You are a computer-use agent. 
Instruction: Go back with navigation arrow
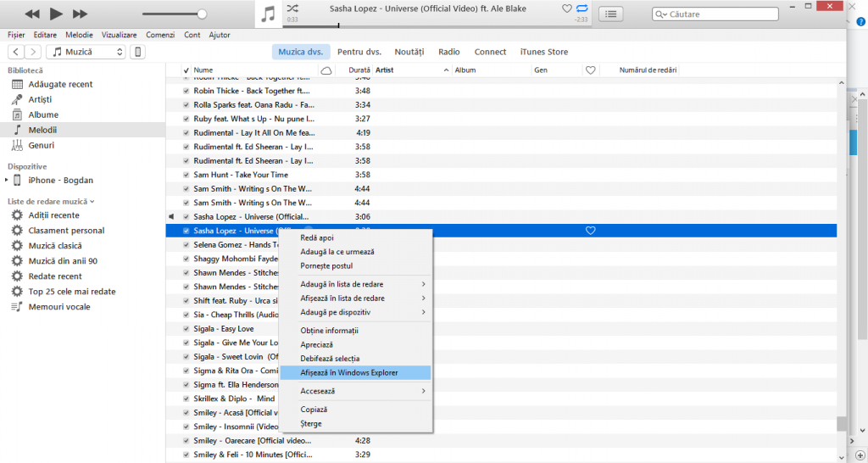(16, 52)
